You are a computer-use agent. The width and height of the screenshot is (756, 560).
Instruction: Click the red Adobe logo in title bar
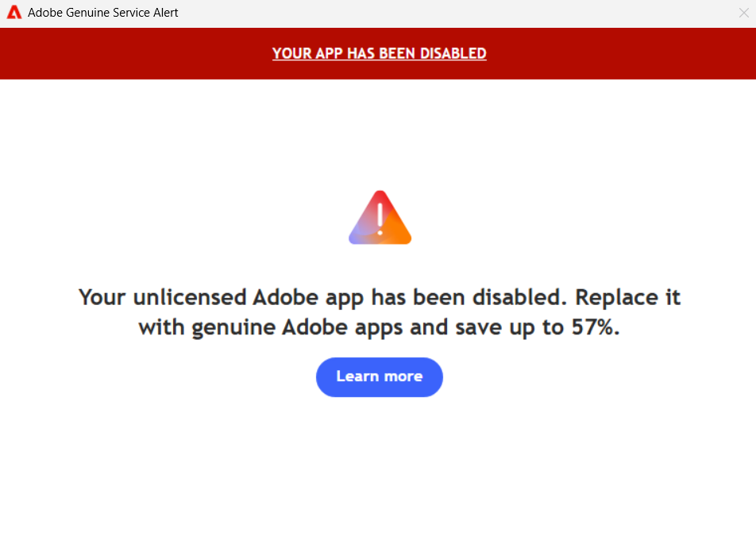[14, 13]
